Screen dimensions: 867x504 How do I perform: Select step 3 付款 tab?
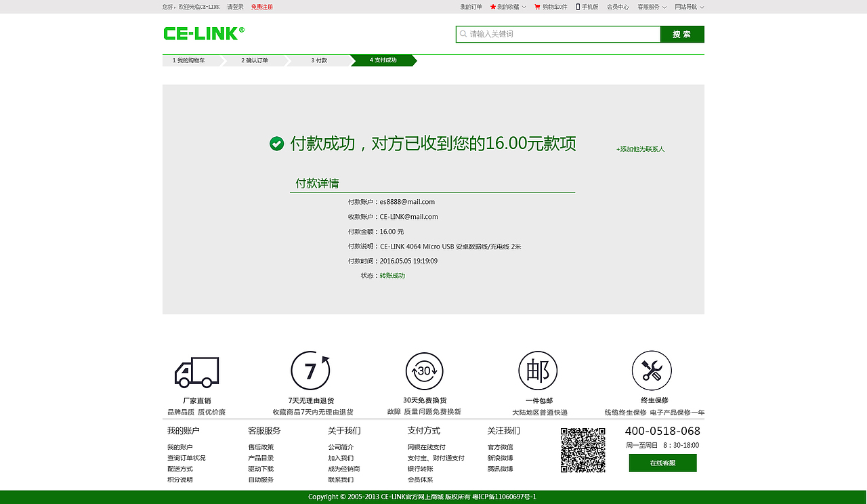[319, 60]
